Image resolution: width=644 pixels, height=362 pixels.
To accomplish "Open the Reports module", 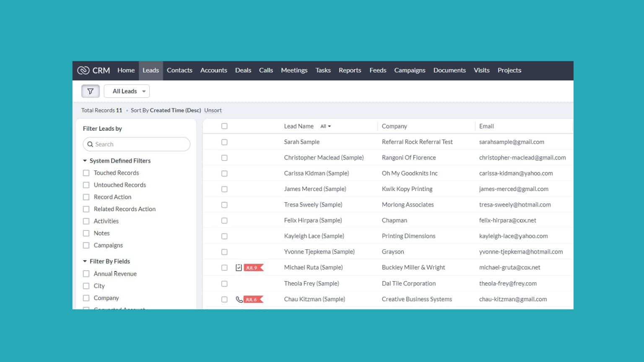I will coord(350,70).
